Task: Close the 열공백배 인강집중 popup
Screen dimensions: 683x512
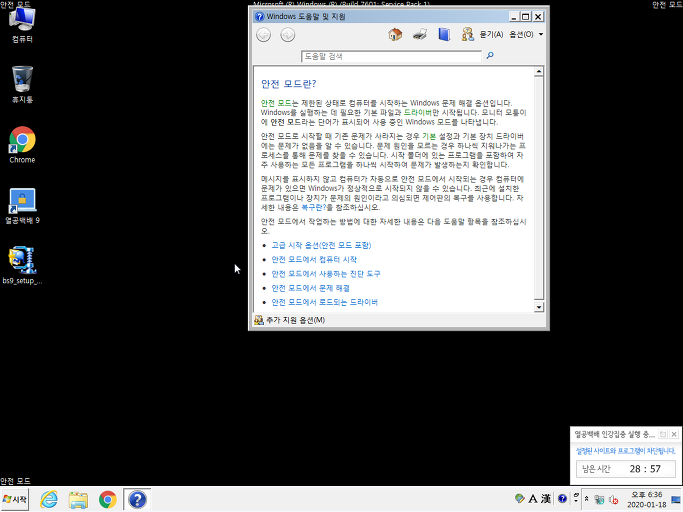Action: click(674, 434)
